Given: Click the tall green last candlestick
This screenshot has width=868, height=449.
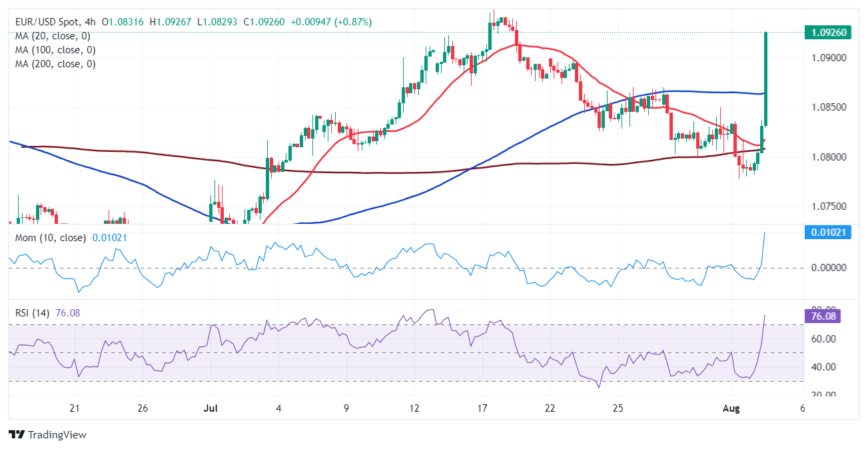Looking at the screenshot, I should [766, 79].
